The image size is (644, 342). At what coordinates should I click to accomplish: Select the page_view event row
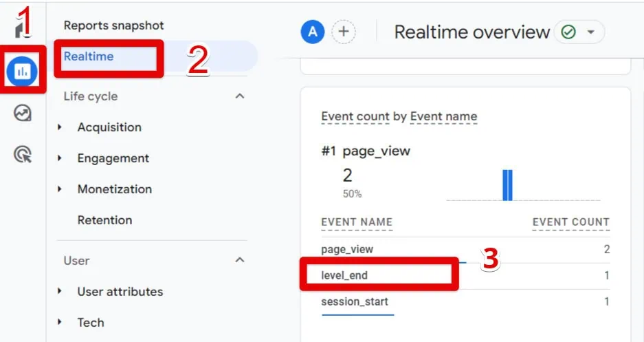[465, 250]
